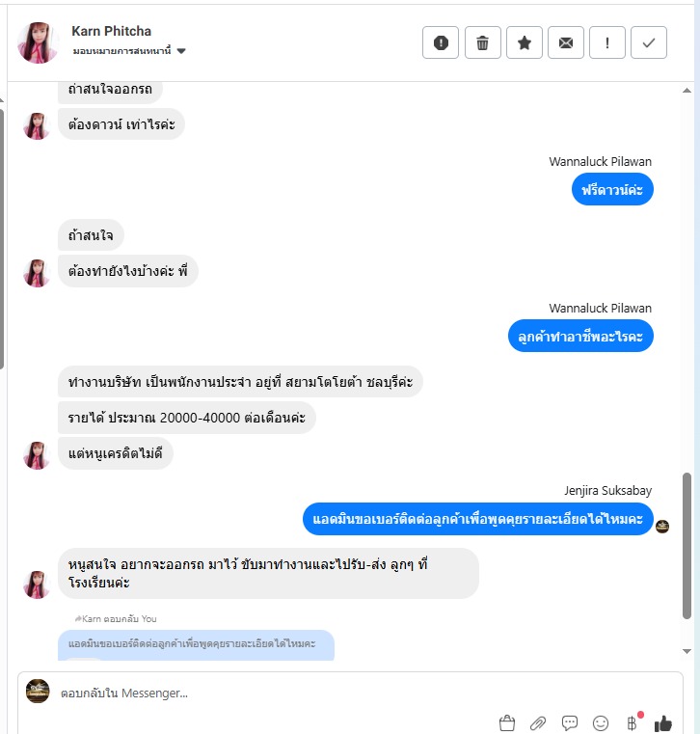The width and height of the screenshot is (700, 734).
Task: Delete conversation with trash can icon
Action: click(482, 42)
